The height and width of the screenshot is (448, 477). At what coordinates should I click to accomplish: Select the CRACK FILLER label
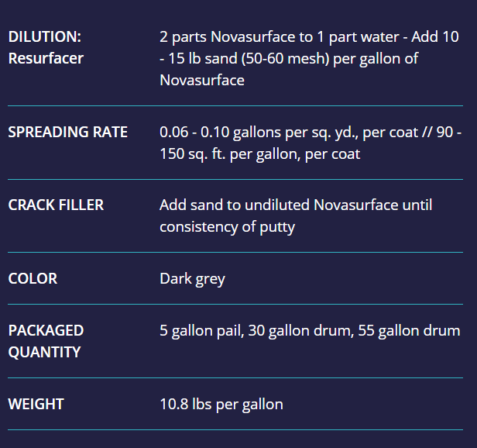click(x=56, y=205)
